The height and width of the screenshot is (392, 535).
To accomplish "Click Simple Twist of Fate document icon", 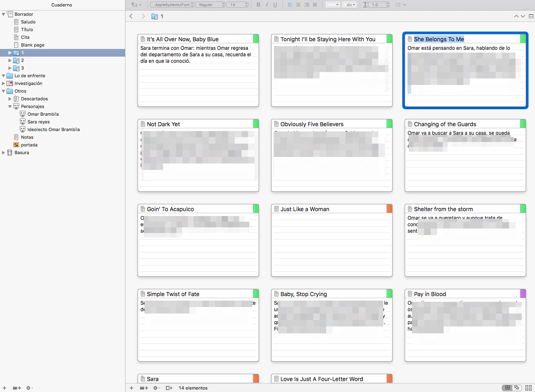I will pos(143,294).
